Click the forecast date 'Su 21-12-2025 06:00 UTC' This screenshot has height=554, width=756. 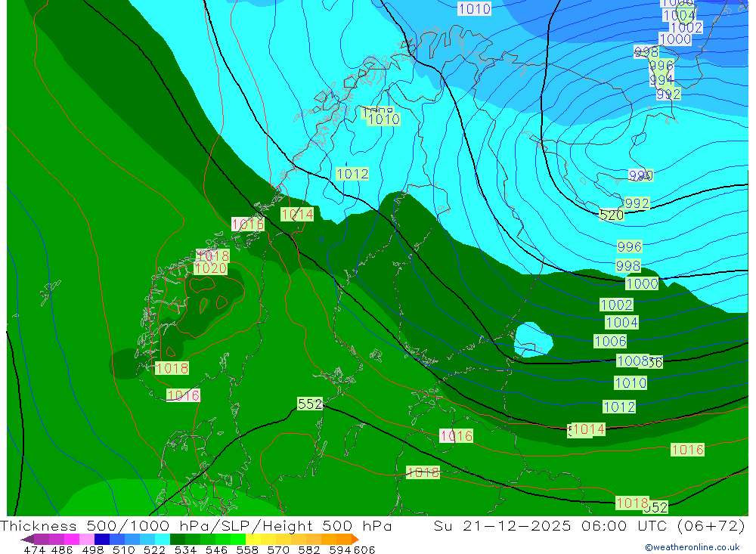pyautogui.click(x=553, y=526)
